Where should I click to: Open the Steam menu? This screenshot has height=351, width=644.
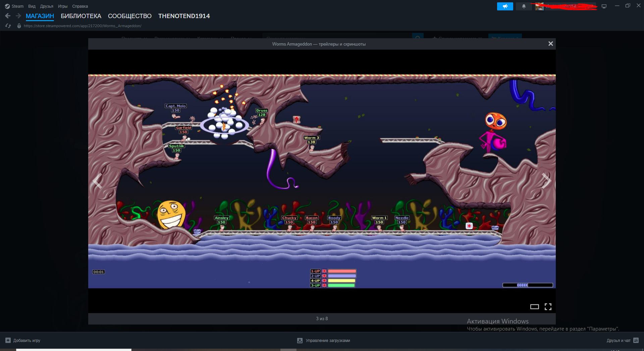[x=14, y=6]
